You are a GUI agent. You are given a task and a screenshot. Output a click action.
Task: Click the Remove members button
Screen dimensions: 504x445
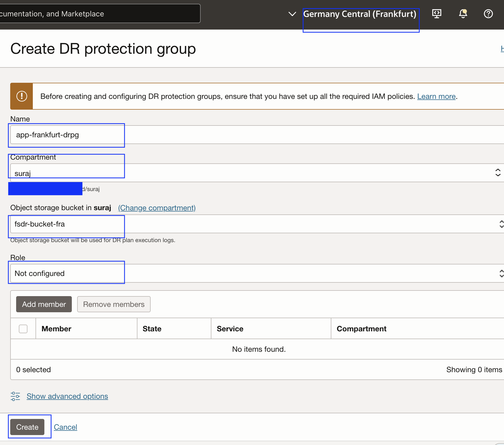(x=114, y=304)
